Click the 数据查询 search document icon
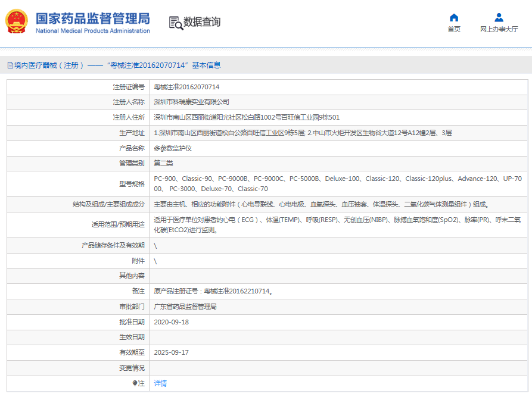The width and height of the screenshot is (532, 397). point(176,23)
